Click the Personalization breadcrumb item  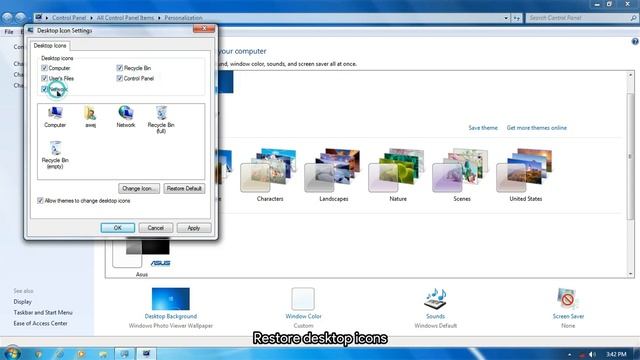(x=183, y=18)
